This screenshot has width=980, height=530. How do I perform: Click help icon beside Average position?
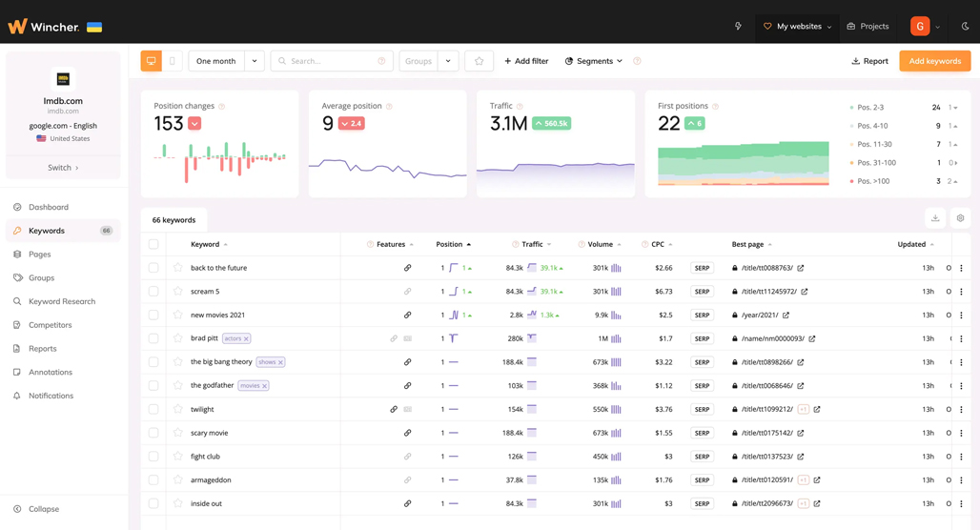[389, 106]
